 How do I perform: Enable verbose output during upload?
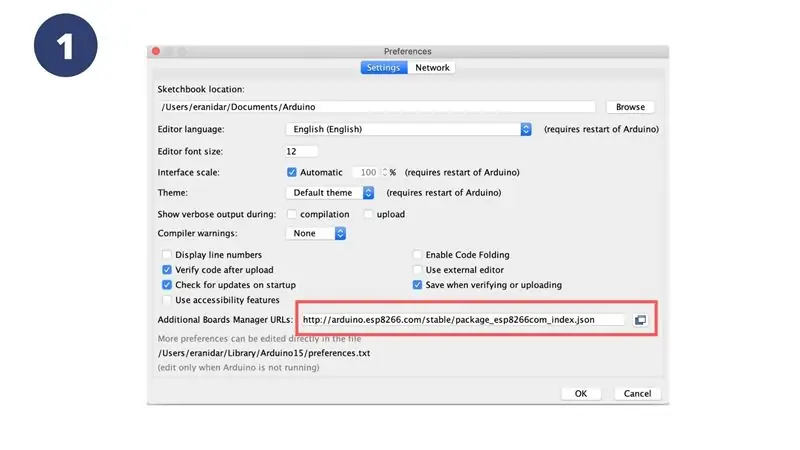pyautogui.click(x=368, y=214)
